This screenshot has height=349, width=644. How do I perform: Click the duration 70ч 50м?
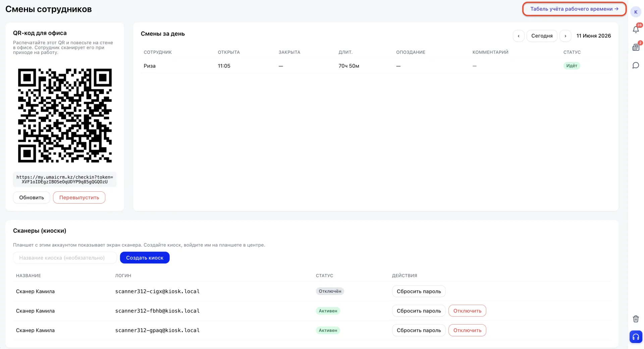(x=349, y=66)
